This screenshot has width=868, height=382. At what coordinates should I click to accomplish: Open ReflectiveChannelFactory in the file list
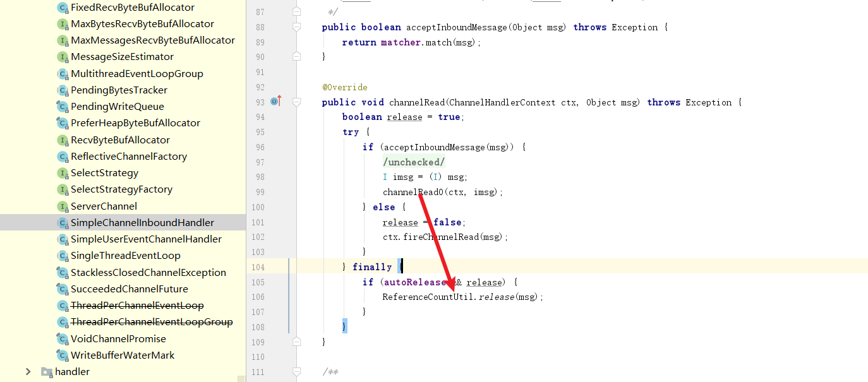click(128, 157)
